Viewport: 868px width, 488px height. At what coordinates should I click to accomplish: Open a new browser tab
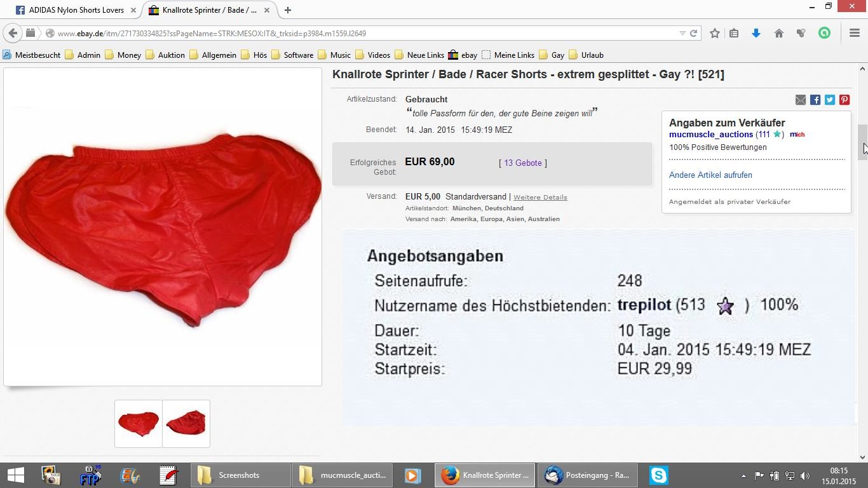point(288,10)
